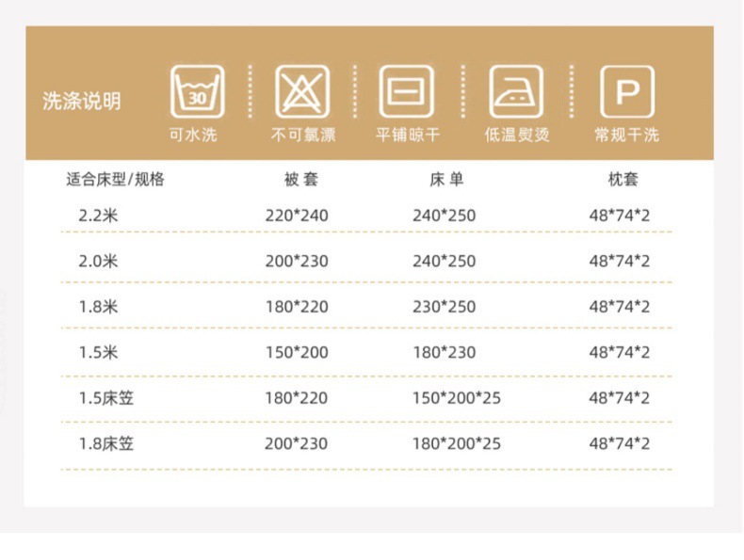The height and width of the screenshot is (560, 744).
Task: Click the do-not-bleach crossed triangle icon
Action: tap(302, 91)
